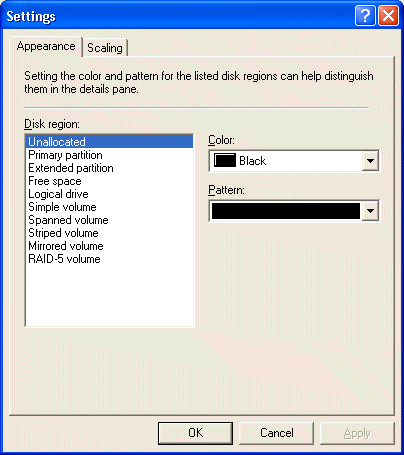This screenshot has height=455, width=404.
Task: Close the Settings dialog window
Action: pyautogui.click(x=388, y=15)
